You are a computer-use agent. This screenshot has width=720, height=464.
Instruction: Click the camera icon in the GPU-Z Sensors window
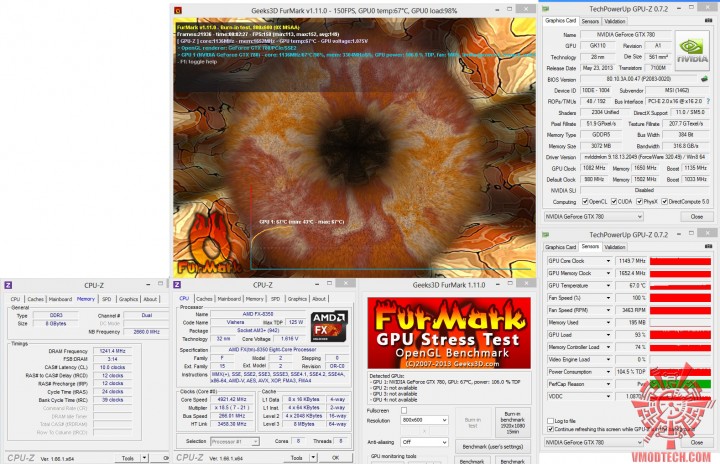tap(708, 247)
